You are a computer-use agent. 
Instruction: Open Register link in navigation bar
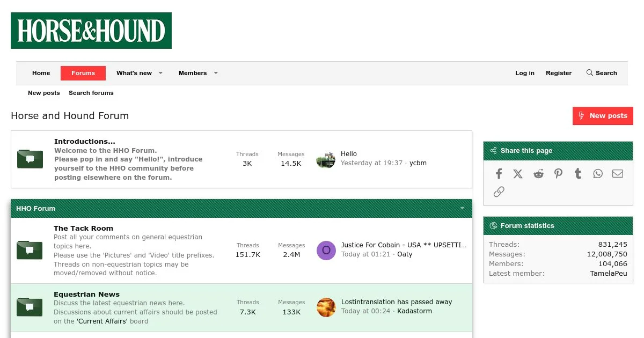559,73
